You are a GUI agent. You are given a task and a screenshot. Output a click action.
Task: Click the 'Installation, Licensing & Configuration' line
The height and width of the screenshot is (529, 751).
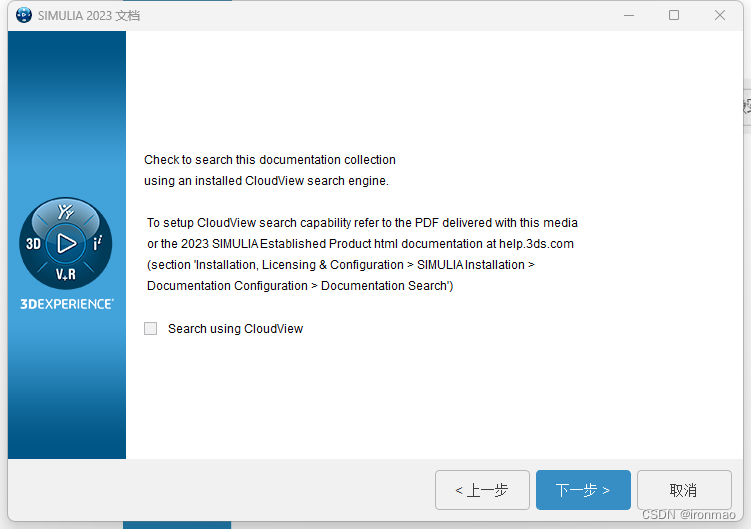[341, 265]
